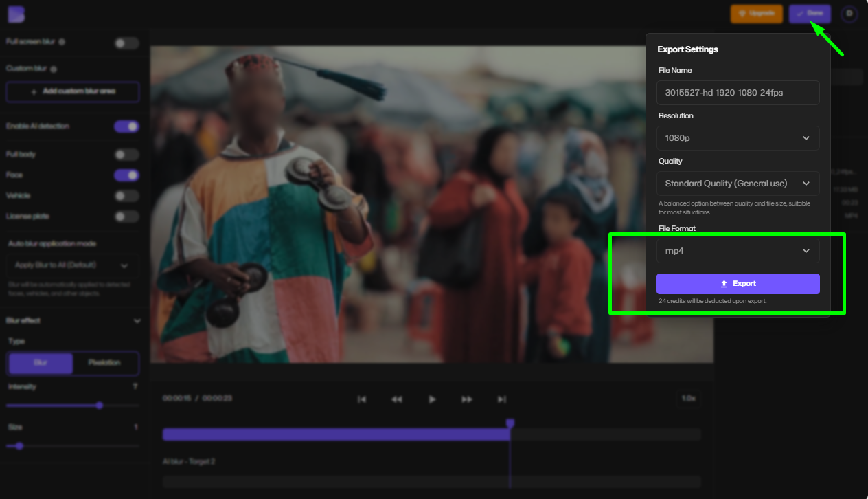Click the File Name input field
Screen dimensions: 868x499
(x=738, y=93)
